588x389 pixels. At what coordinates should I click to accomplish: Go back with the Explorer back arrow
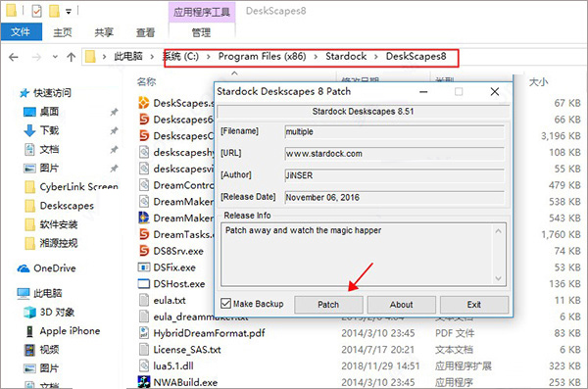tap(14, 57)
